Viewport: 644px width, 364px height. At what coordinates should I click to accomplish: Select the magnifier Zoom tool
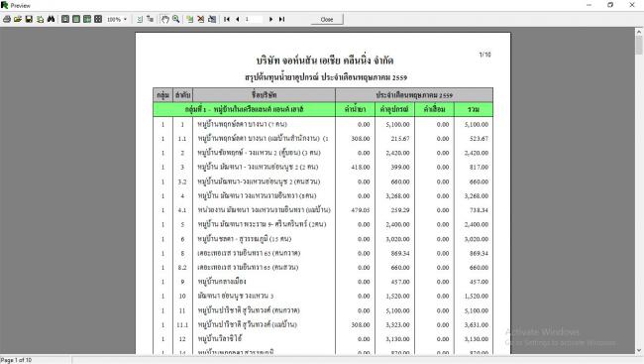click(175, 19)
